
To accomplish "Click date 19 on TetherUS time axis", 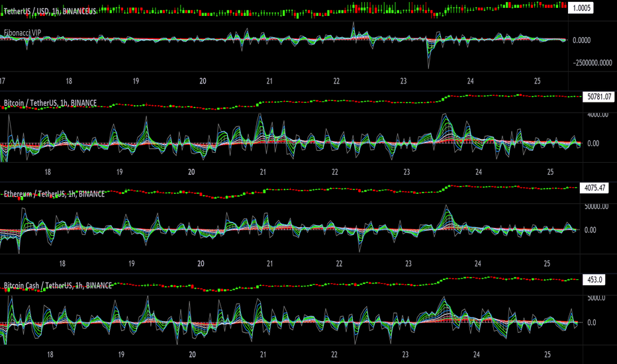I will point(136,81).
